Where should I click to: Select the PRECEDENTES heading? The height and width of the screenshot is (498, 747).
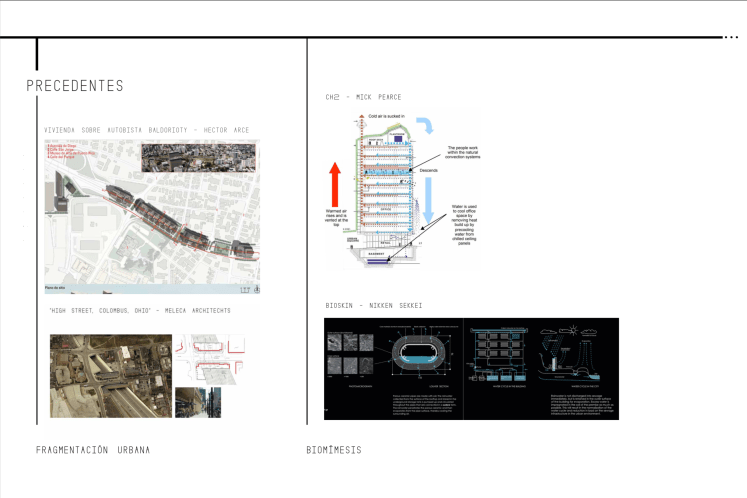(75, 86)
